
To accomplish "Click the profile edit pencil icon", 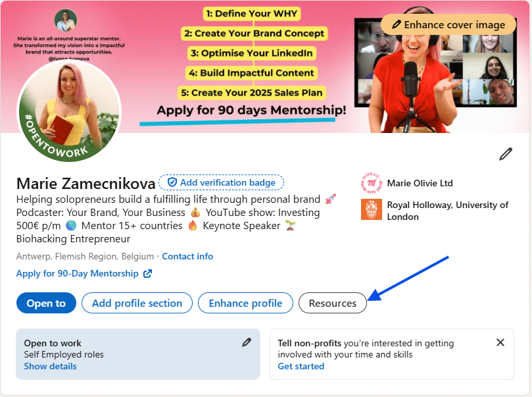I will pos(506,154).
